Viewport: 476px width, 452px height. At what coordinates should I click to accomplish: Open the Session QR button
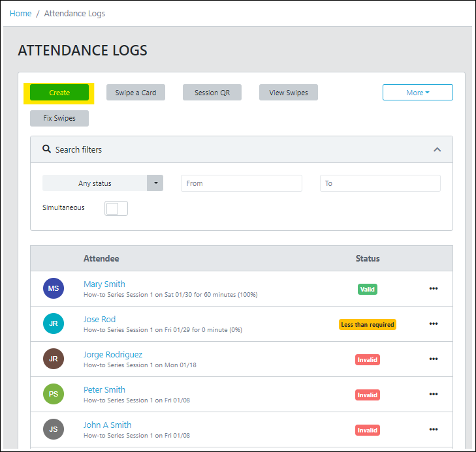pyautogui.click(x=212, y=93)
